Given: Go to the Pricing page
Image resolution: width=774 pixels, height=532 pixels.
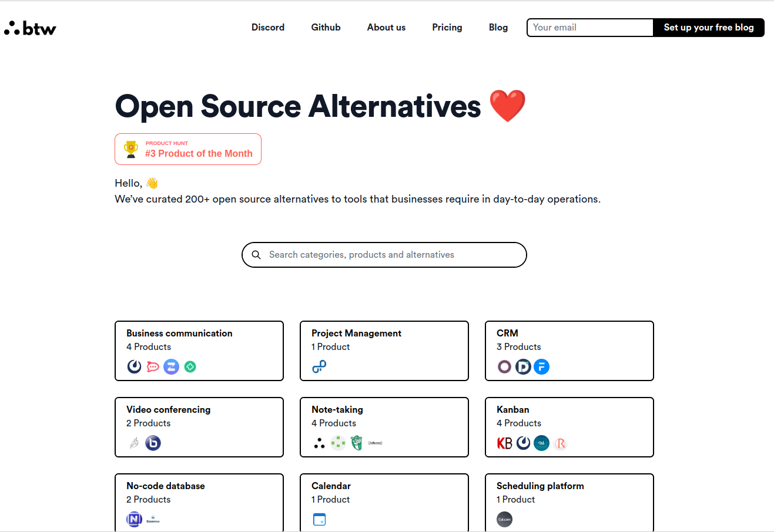Looking at the screenshot, I should click(447, 28).
